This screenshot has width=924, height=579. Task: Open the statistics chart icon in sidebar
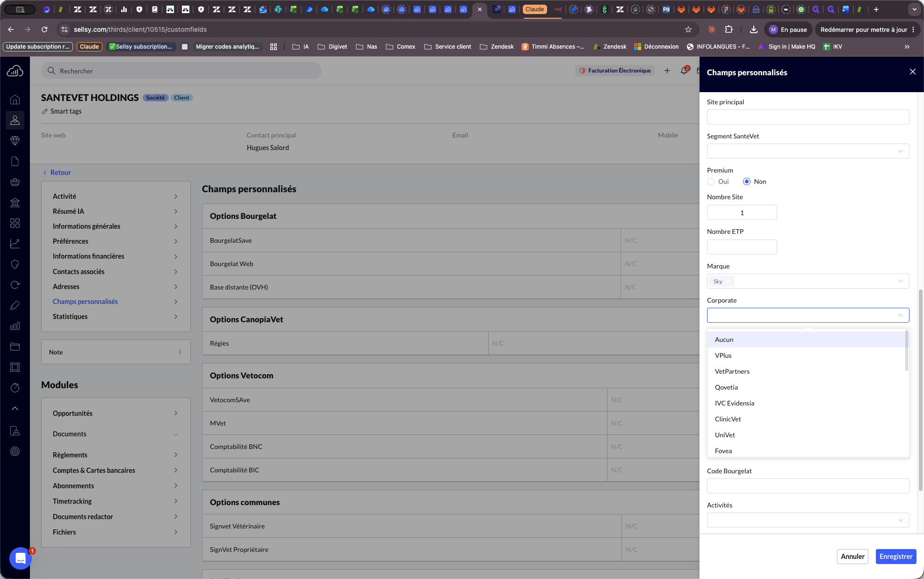(15, 244)
